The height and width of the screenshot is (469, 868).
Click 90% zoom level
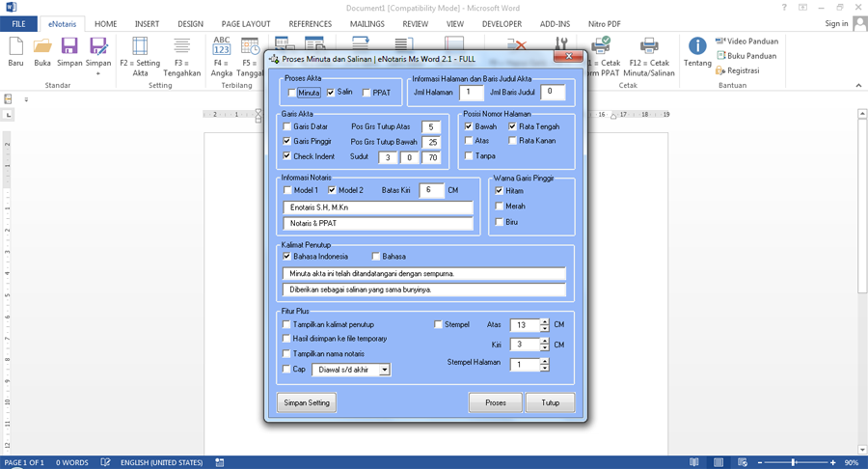click(852, 462)
